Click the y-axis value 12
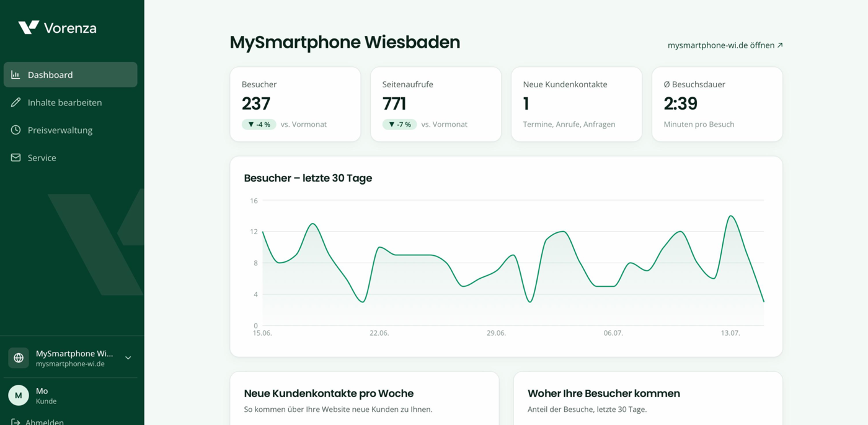 click(254, 232)
